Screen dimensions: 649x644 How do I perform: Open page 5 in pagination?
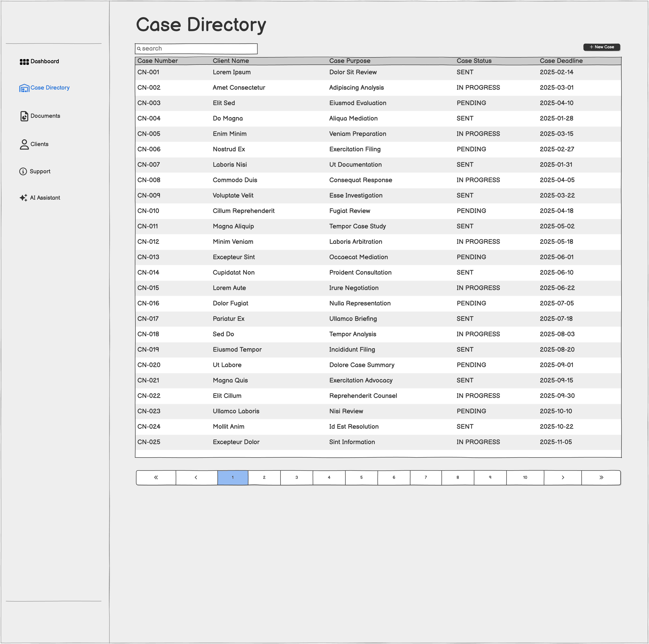tap(361, 477)
